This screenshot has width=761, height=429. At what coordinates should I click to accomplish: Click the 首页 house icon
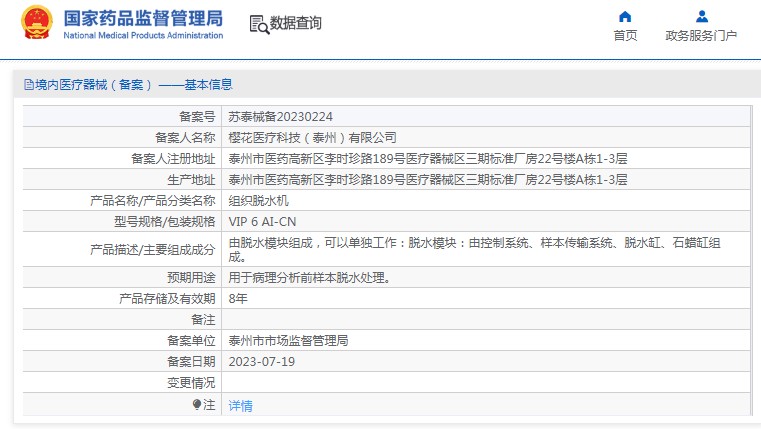coord(625,16)
